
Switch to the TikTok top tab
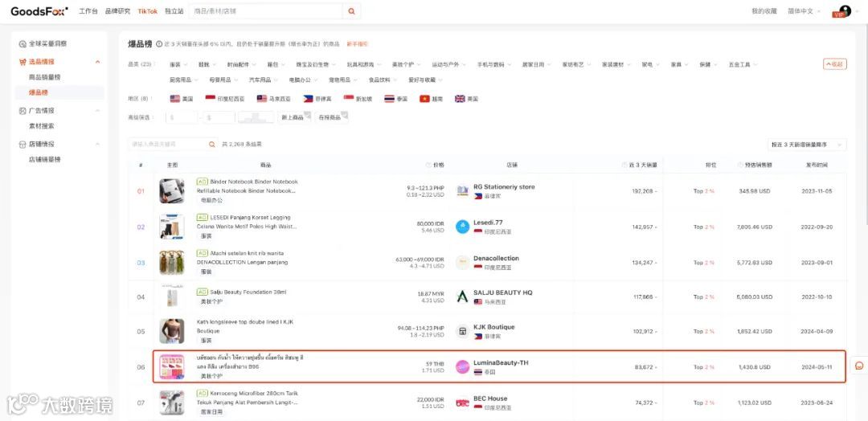(148, 11)
